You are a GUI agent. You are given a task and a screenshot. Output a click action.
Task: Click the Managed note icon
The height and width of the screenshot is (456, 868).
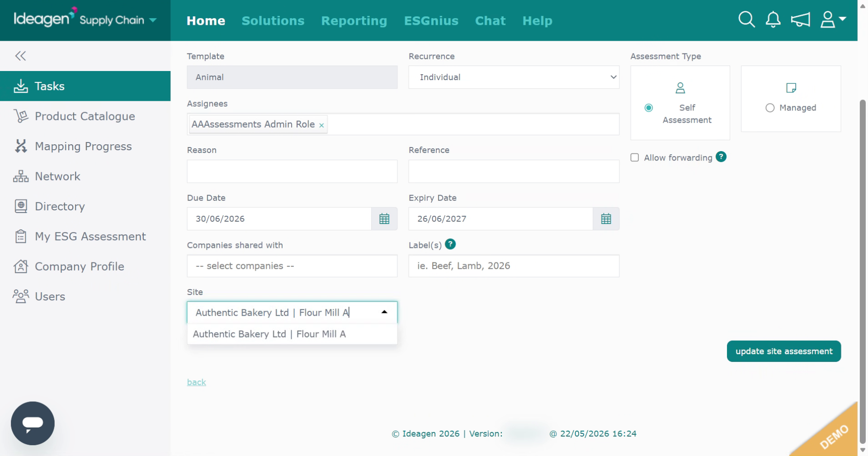point(791,88)
